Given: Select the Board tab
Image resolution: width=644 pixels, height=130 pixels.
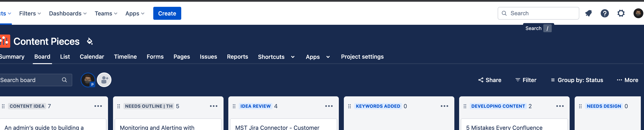Looking at the screenshot, I should pyautogui.click(x=42, y=57).
